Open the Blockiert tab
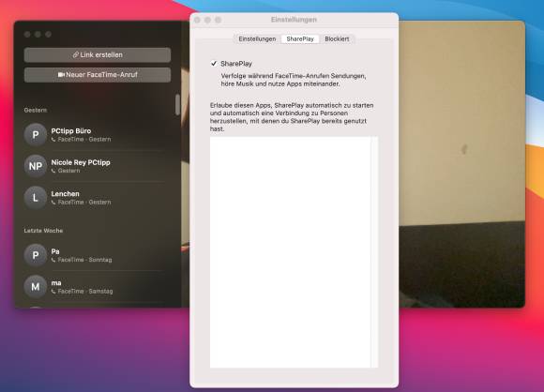544x392 pixels. [x=337, y=38]
